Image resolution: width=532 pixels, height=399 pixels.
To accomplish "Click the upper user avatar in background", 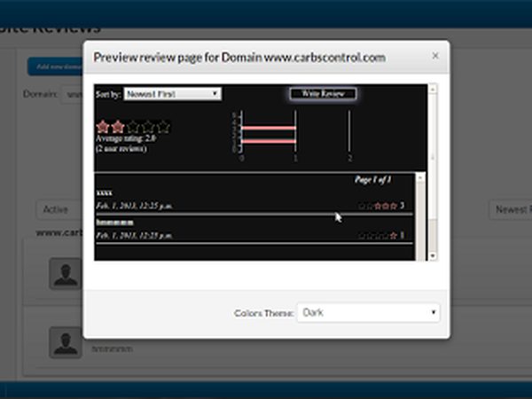I will [x=66, y=273].
